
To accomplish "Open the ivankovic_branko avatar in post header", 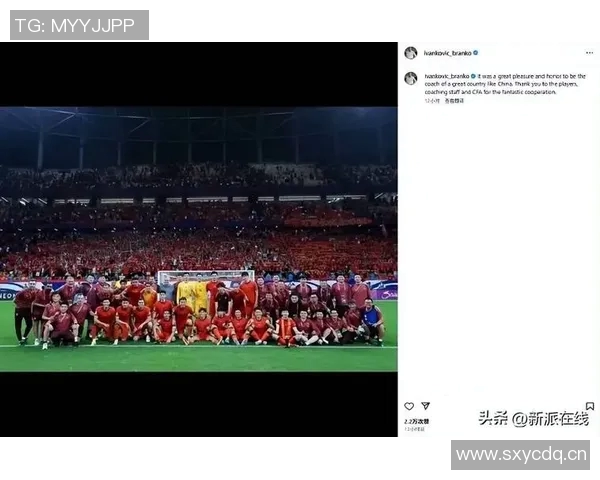I will pyautogui.click(x=411, y=53).
